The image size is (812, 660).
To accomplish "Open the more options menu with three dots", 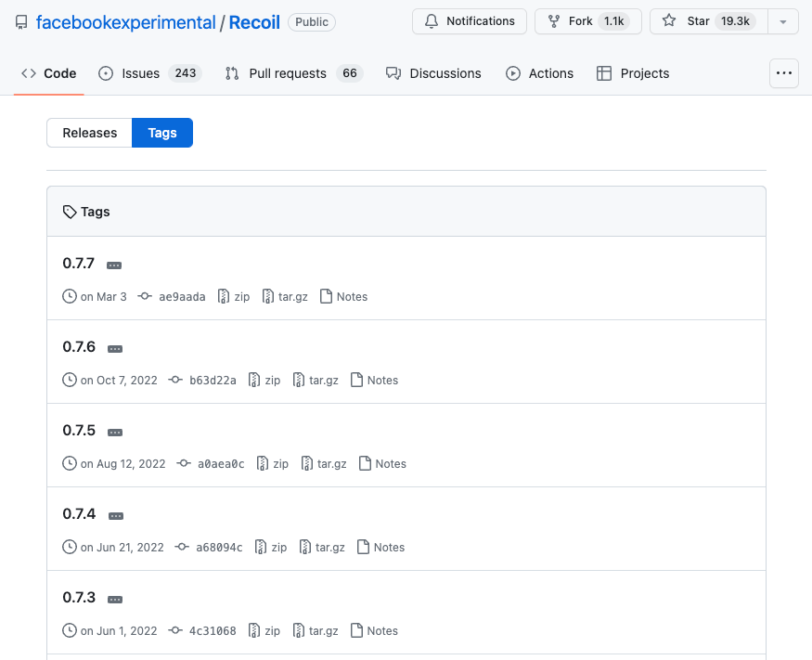I will tap(784, 73).
